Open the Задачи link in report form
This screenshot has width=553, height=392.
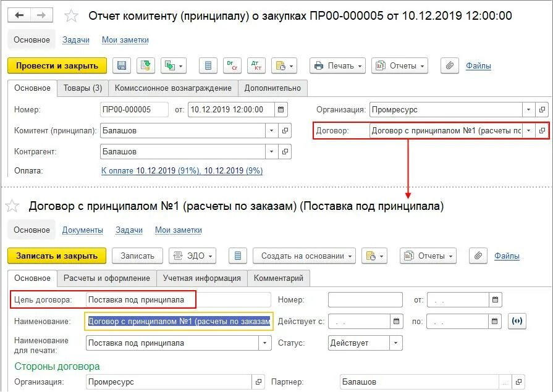[76, 40]
